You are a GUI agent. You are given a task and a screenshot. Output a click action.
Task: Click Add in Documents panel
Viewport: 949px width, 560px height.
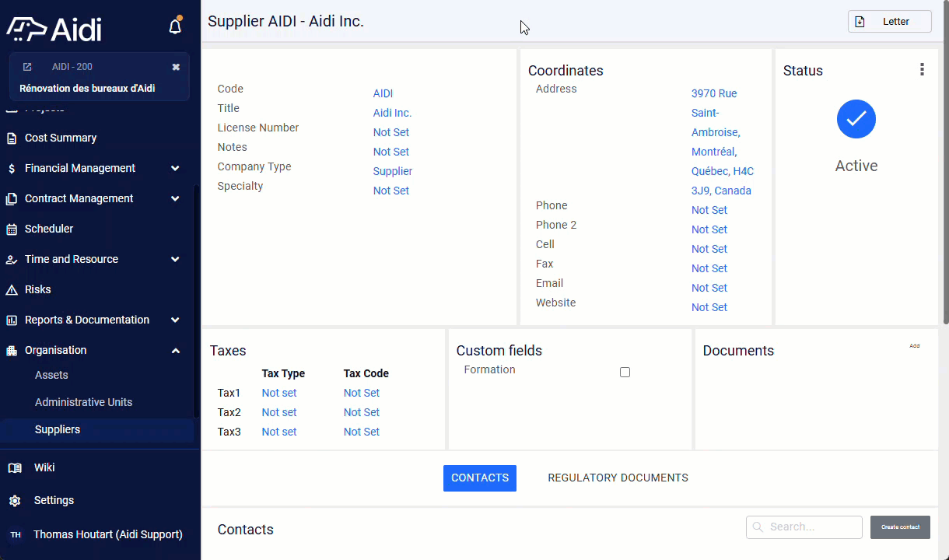click(915, 346)
